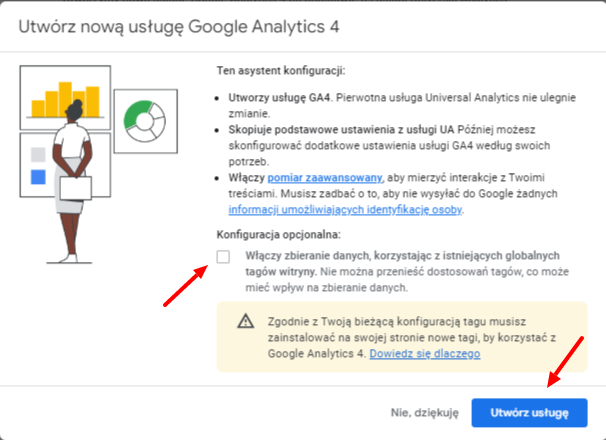The height and width of the screenshot is (440, 606).
Task: Click the blue Utwórz usługę button
Action: (529, 413)
